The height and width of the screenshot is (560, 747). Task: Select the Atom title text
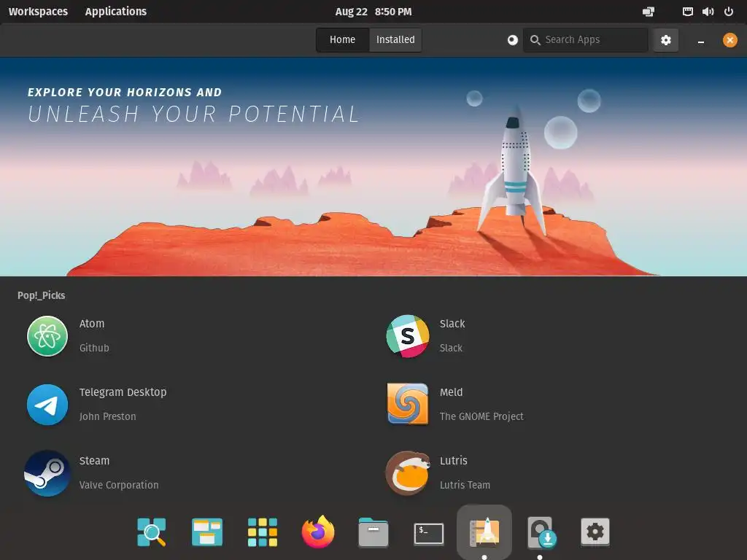coord(92,324)
